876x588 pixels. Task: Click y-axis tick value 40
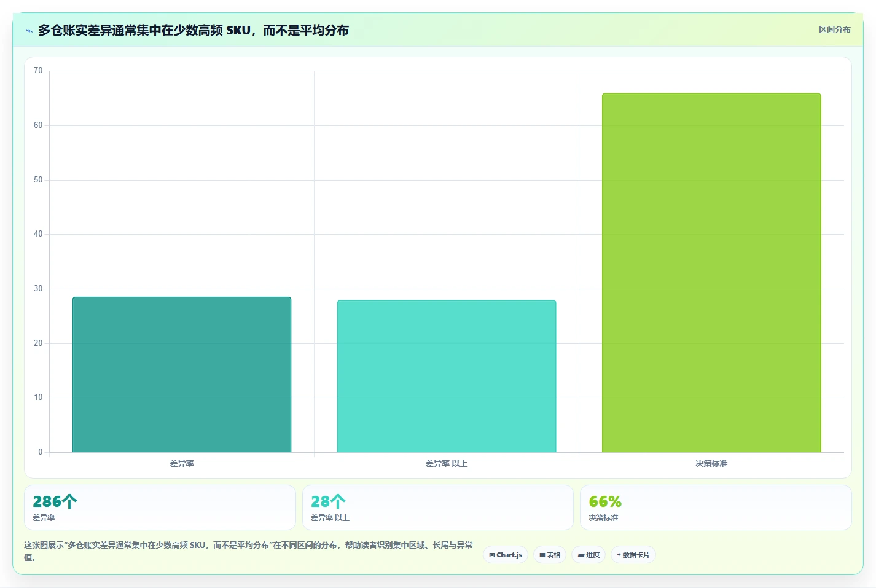(x=38, y=234)
